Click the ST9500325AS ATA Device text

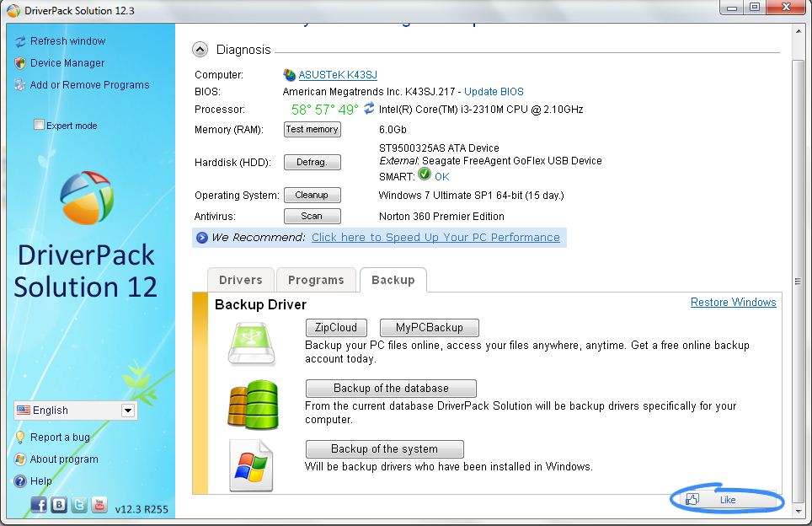[439, 148]
